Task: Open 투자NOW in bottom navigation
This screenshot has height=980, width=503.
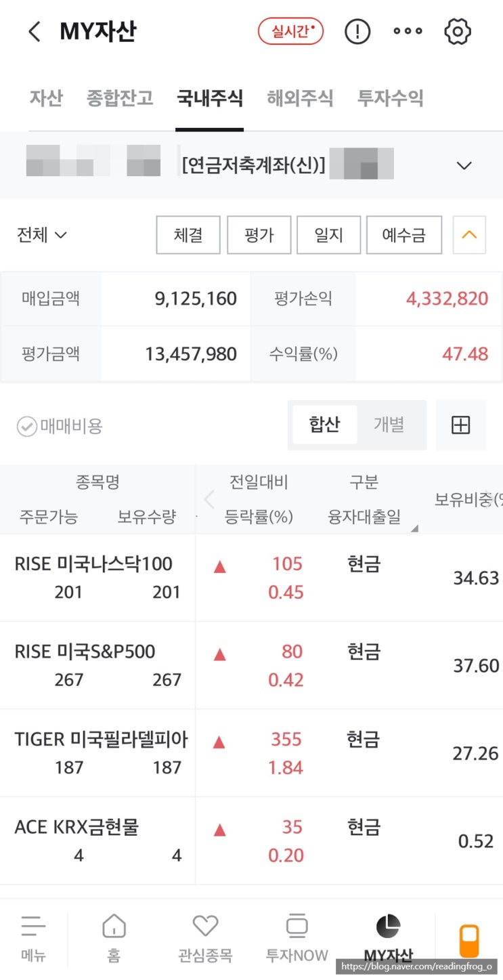Action: (297, 938)
